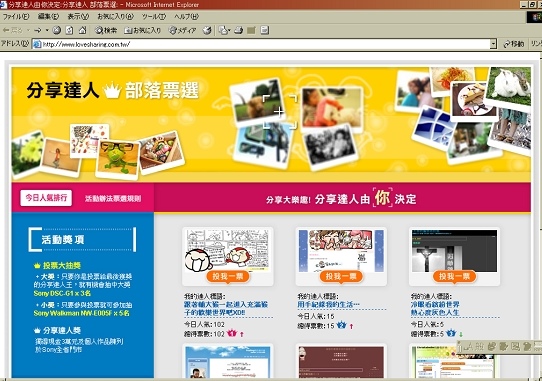
Task: Click the IME tools icon on language bar
Action: [x=515, y=346]
